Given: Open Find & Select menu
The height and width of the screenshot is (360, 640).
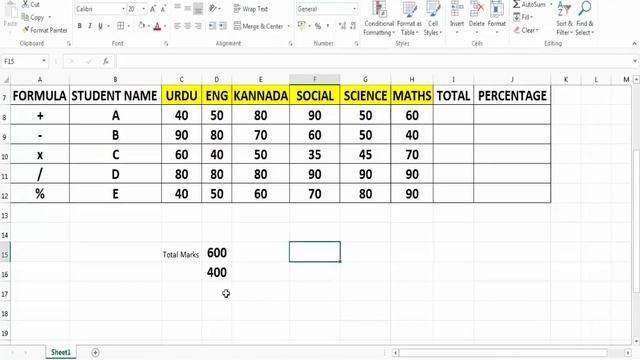Looking at the screenshot, I should (x=585, y=18).
